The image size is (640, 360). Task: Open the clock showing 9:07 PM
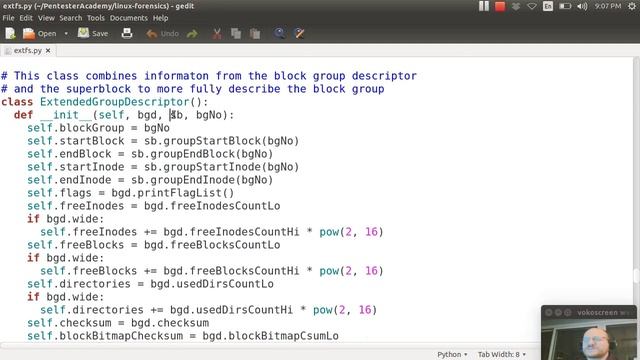tap(608, 6)
